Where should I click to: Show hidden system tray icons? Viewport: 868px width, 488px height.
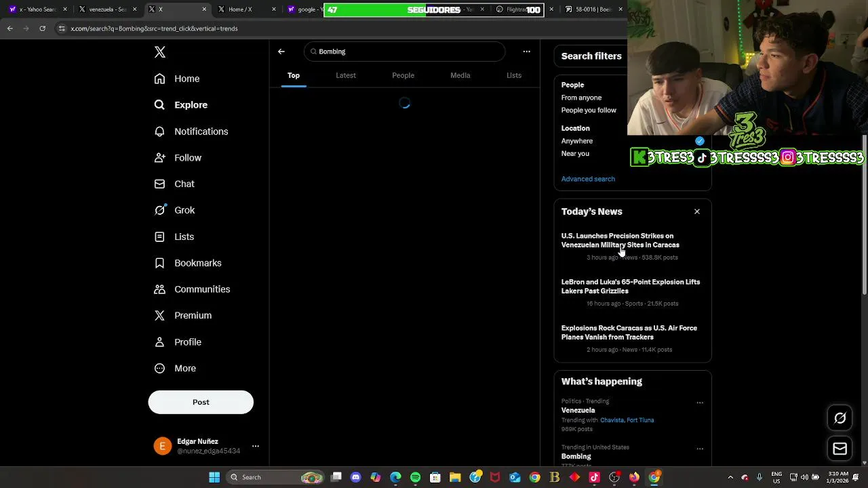[x=730, y=477]
